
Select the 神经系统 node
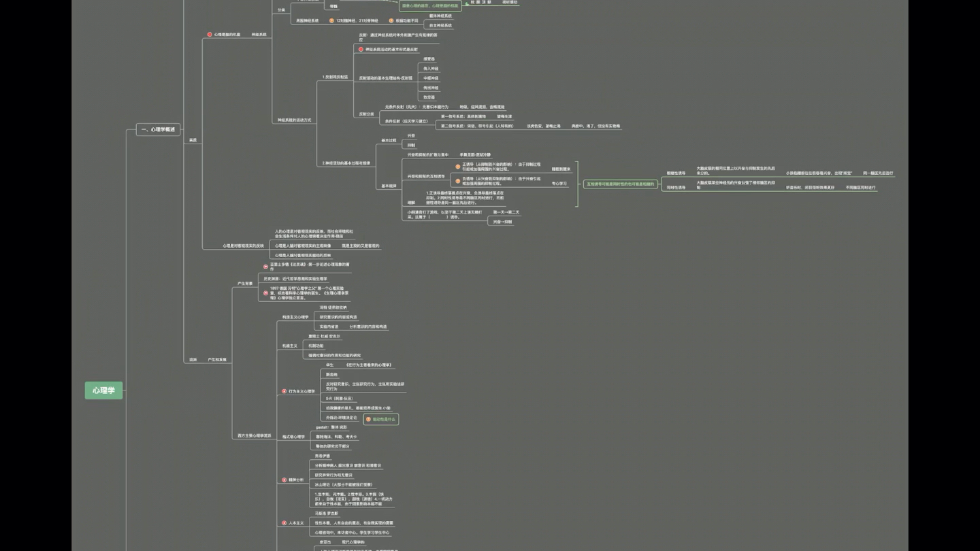[x=259, y=34]
